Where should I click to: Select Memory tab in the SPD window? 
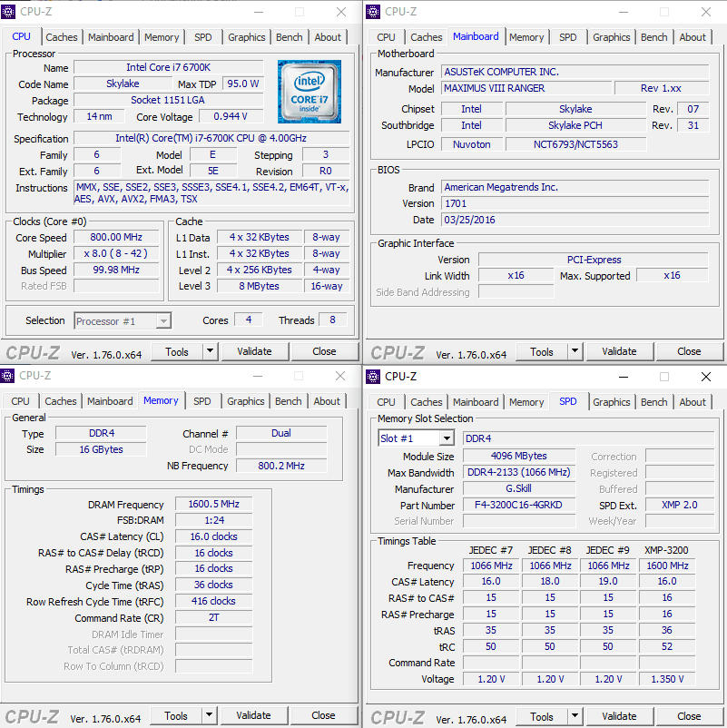[526, 402]
